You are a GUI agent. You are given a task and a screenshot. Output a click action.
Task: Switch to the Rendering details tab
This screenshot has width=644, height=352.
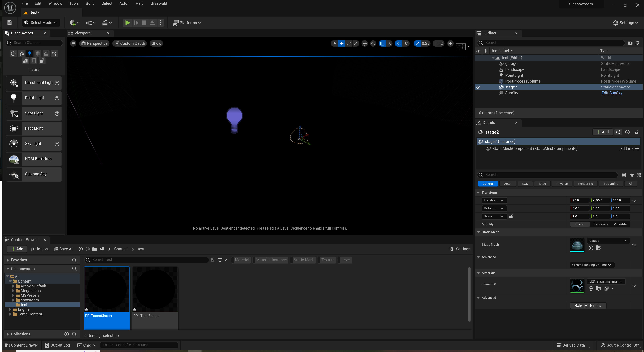(585, 184)
